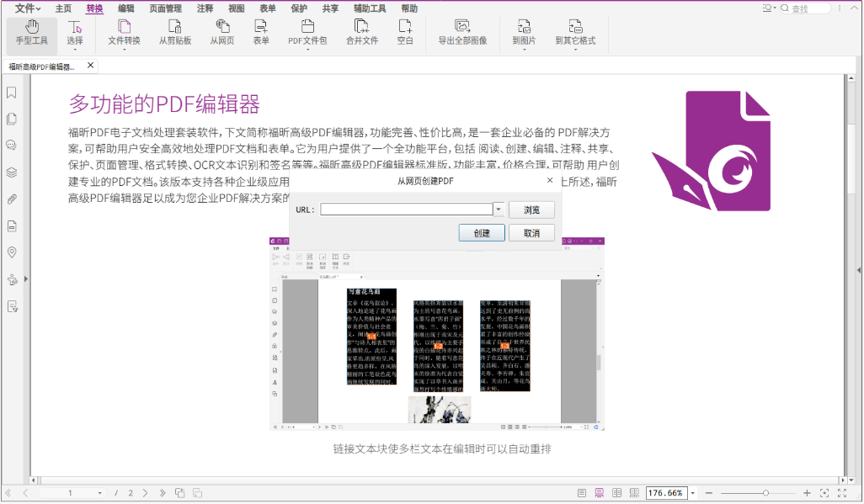Viewport: 864px width, 504px height.
Task: Click the 到其它格式 (to other formats) icon
Action: point(575,26)
